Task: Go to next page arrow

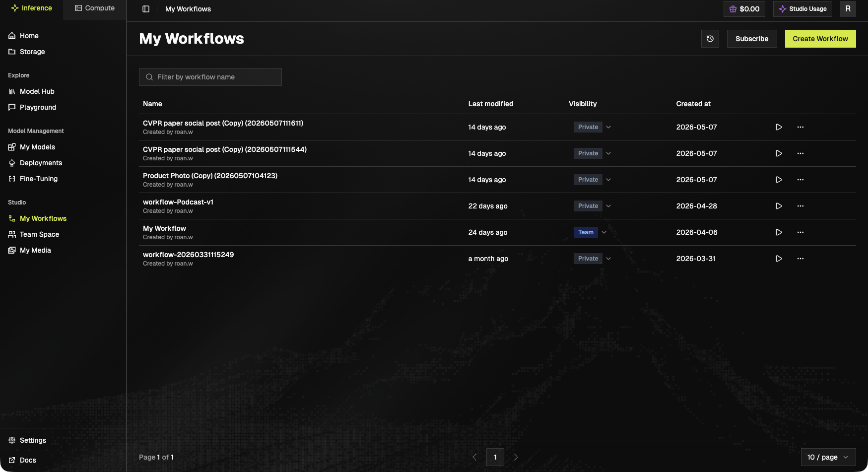Action: click(516, 457)
